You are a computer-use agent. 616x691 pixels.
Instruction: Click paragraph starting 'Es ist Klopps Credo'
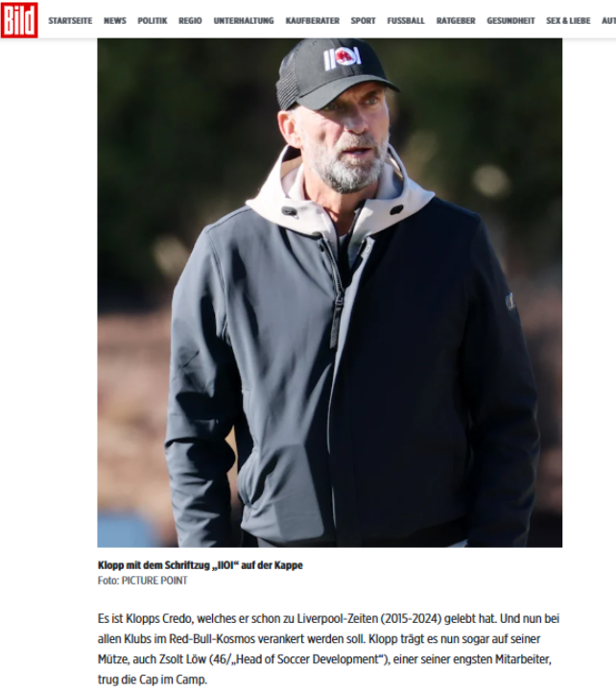[329, 649]
